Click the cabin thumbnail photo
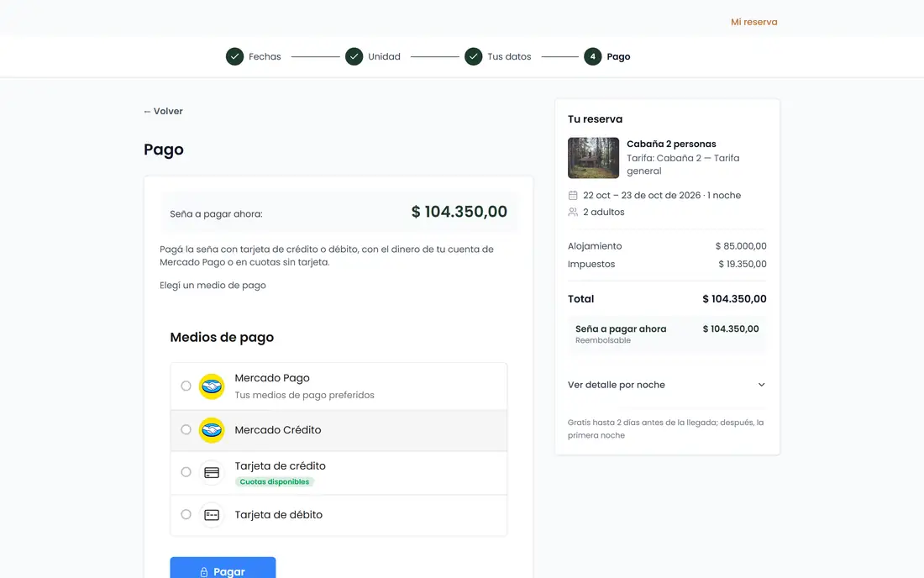 [593, 158]
